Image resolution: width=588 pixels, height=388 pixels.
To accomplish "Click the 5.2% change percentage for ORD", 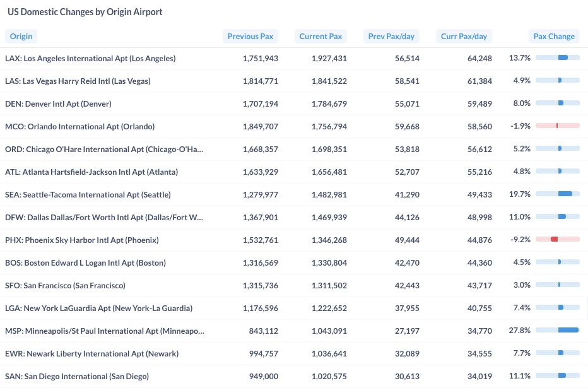I will coord(522,148).
